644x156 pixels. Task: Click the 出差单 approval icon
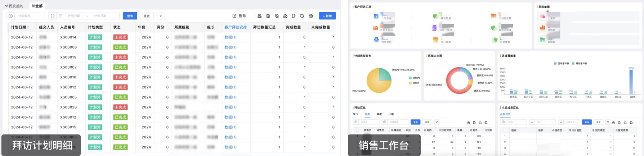(542, 17)
